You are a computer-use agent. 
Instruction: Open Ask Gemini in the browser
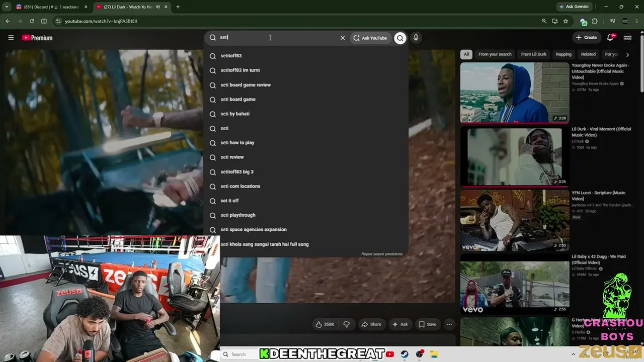pyautogui.click(x=574, y=7)
